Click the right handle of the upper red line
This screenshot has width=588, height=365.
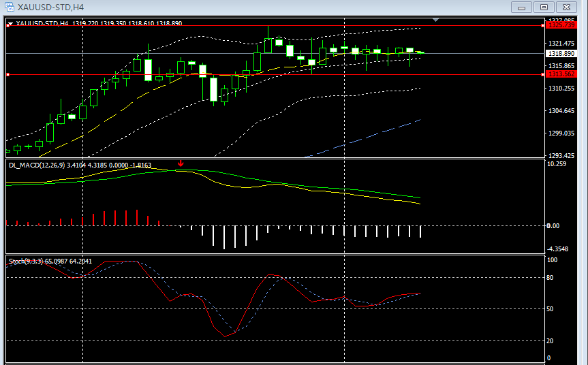[542, 25]
